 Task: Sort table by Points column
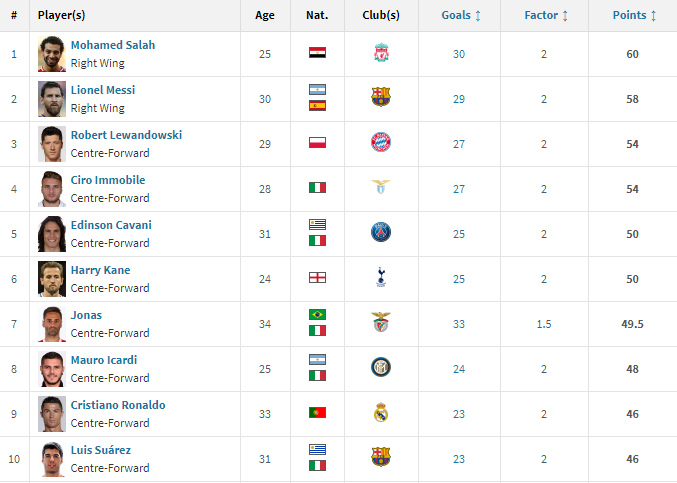point(635,15)
